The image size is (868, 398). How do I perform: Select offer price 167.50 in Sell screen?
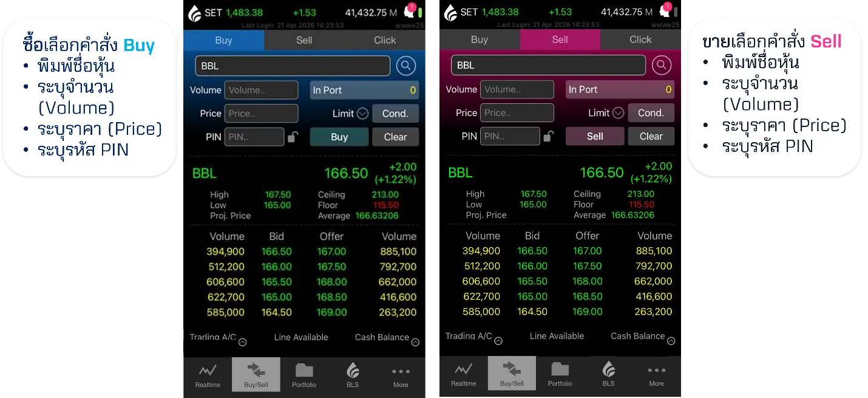click(x=588, y=266)
